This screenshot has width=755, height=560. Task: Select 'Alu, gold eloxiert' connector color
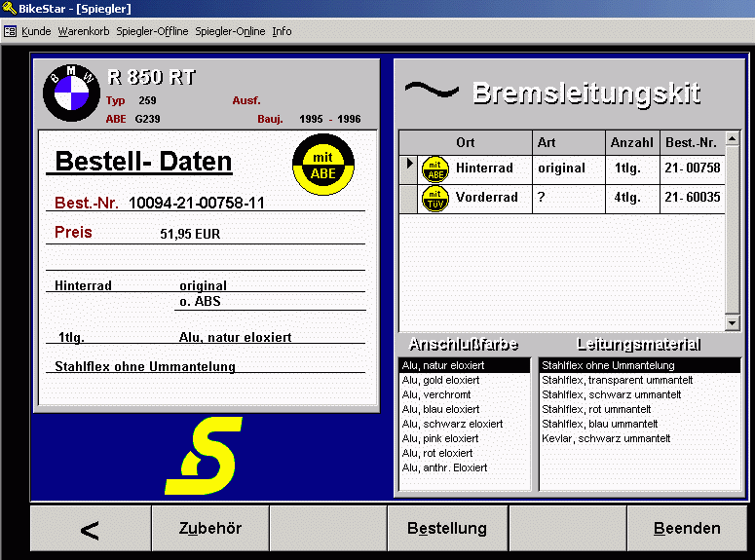coord(465,380)
